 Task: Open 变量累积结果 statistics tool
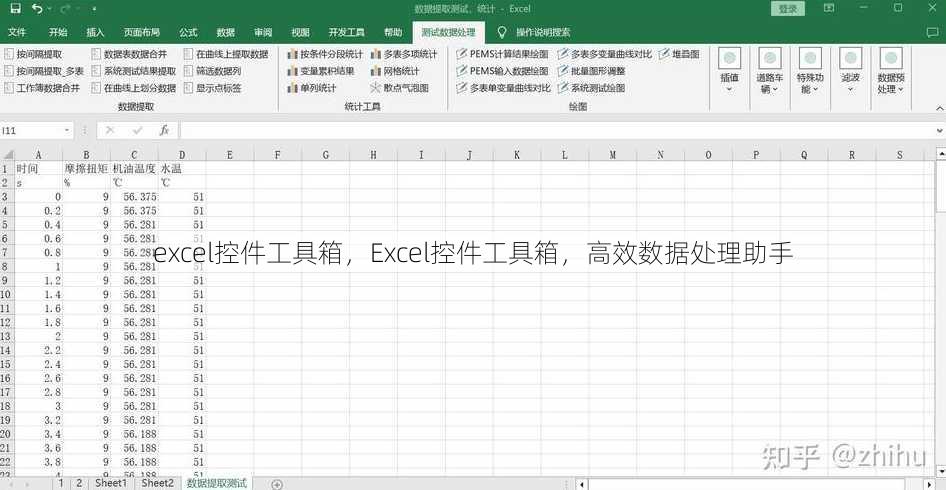coord(321,71)
